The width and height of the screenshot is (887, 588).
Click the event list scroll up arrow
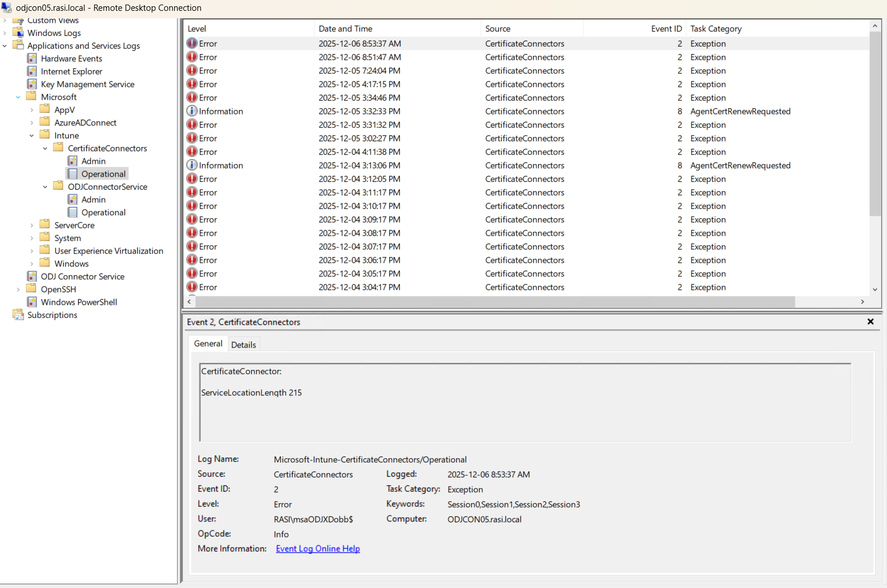[x=875, y=26]
